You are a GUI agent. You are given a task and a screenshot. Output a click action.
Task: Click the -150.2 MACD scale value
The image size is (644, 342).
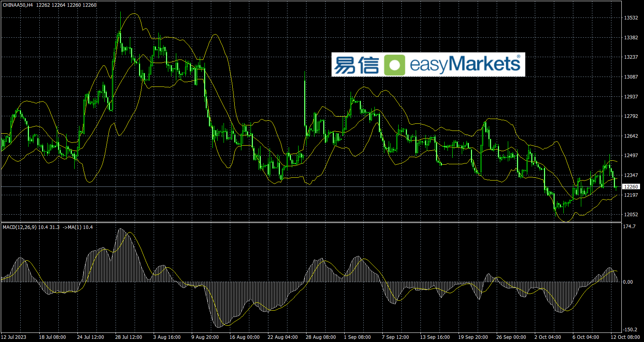pos(630,330)
